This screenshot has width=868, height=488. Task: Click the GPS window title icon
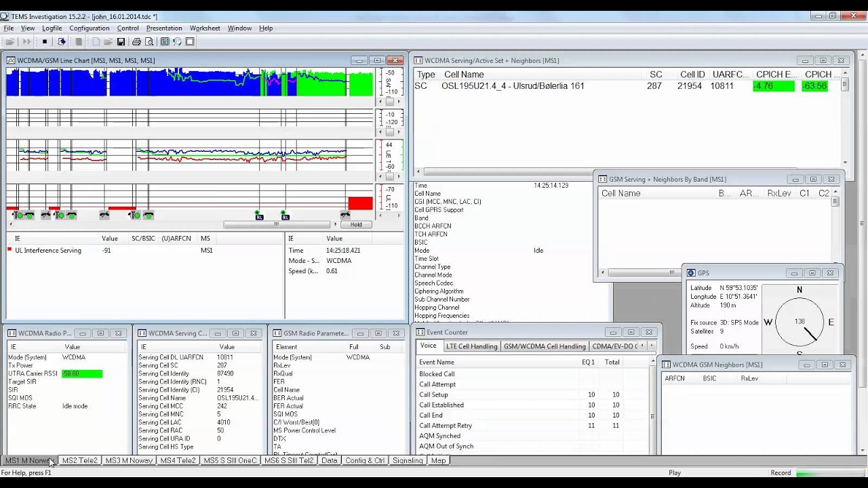point(691,273)
